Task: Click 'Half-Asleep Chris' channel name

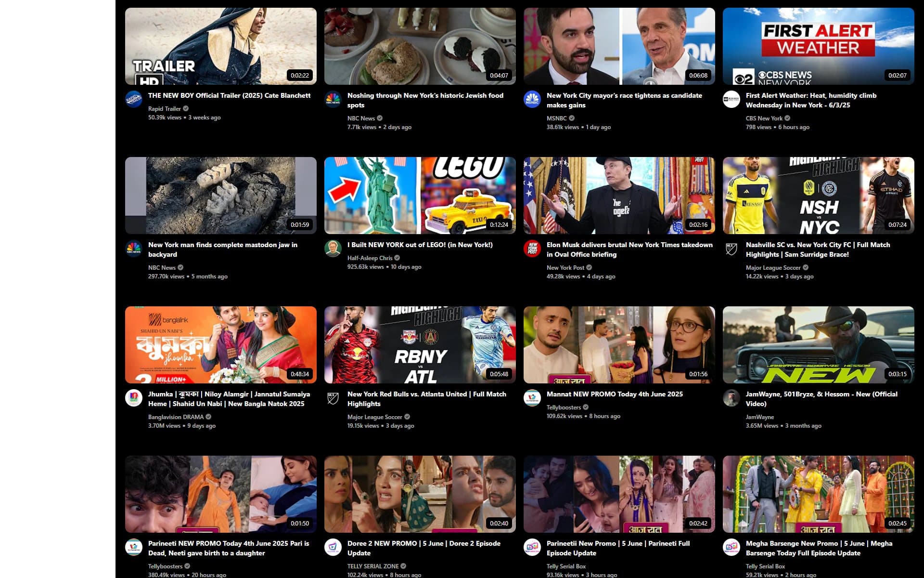Action: coord(370,258)
